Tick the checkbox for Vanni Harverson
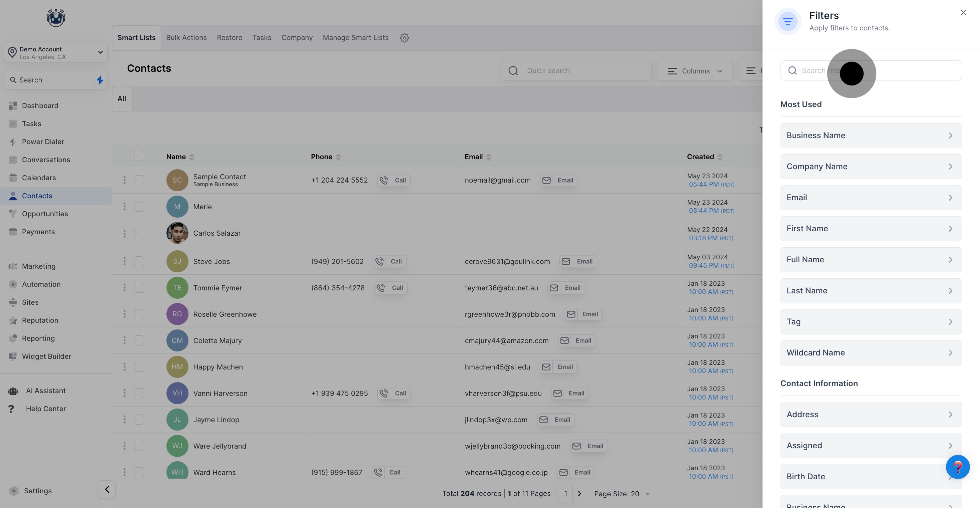980x508 pixels. tap(139, 393)
